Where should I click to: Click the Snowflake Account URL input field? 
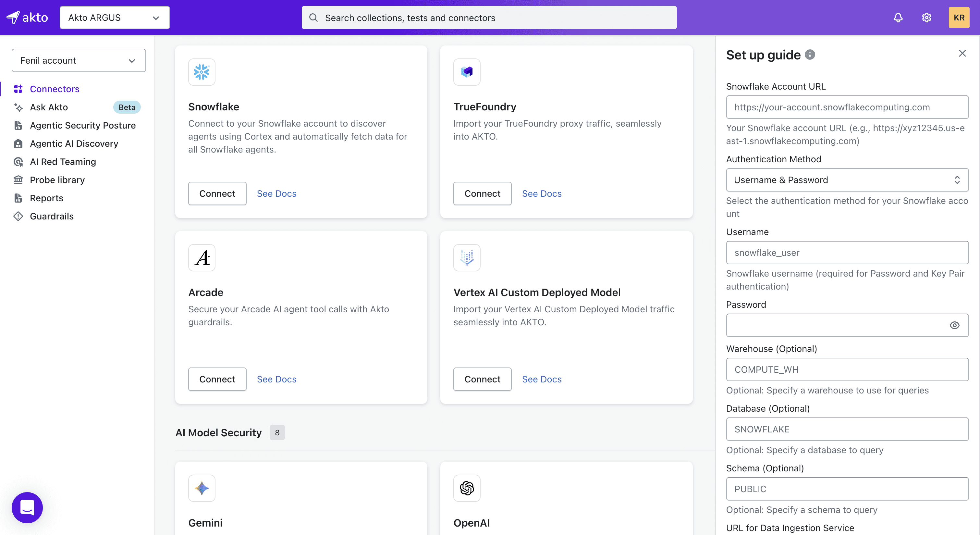[x=847, y=107]
